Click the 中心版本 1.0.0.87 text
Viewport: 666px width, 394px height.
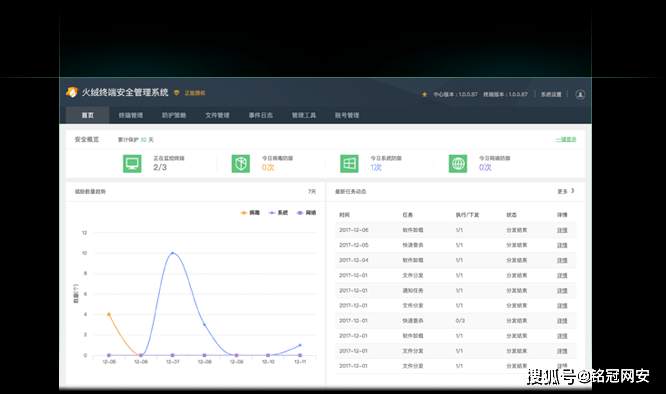(455, 94)
